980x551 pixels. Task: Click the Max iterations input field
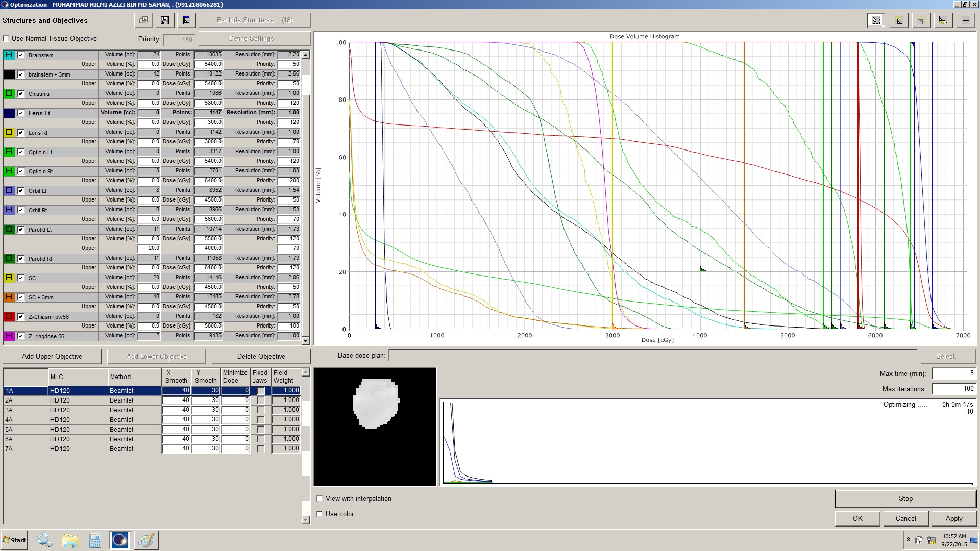point(953,389)
